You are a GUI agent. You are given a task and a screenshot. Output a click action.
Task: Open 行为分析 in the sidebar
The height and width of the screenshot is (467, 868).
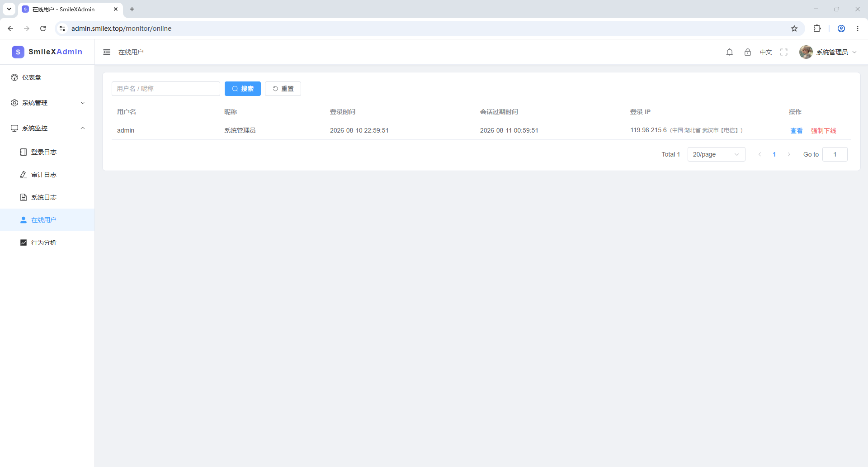(47, 243)
